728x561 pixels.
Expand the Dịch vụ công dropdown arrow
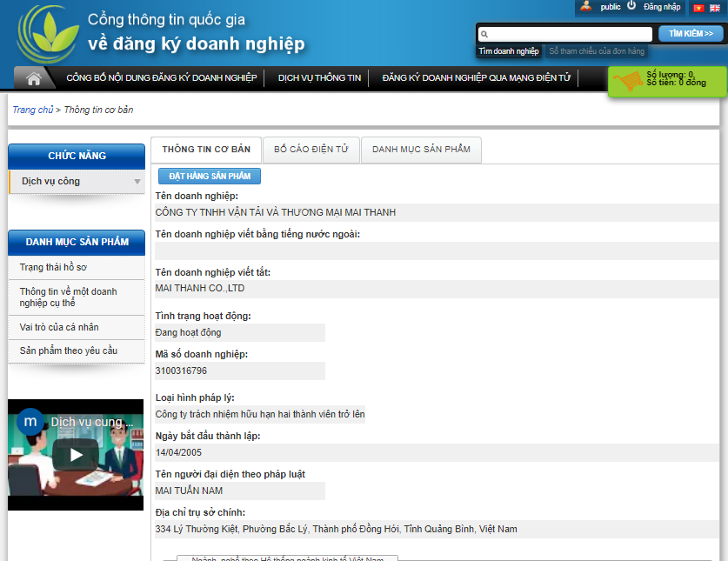tap(137, 182)
